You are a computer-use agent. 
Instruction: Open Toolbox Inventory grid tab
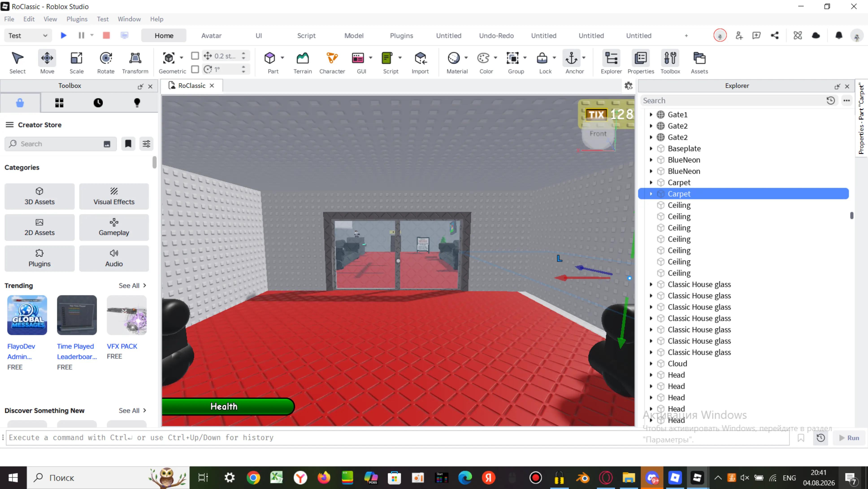click(x=59, y=103)
